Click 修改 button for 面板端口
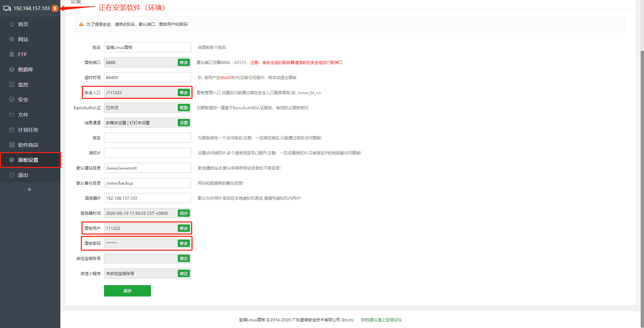The height and width of the screenshot is (328, 644). tap(184, 62)
